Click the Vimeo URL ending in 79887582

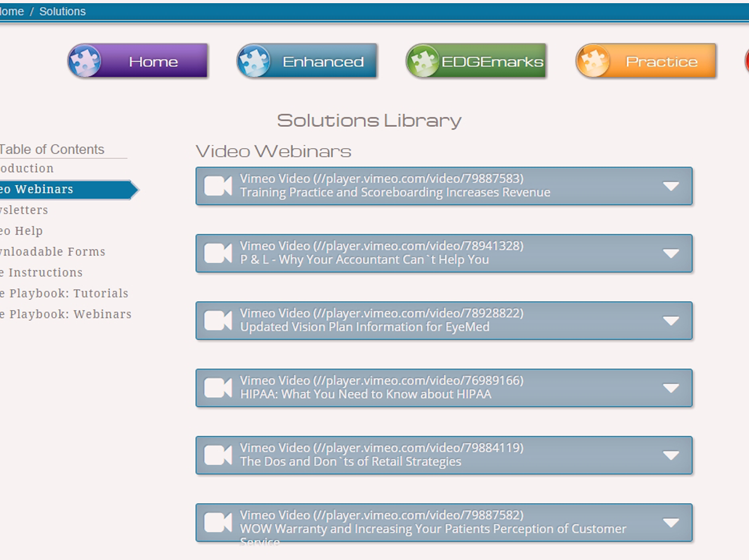click(419, 515)
